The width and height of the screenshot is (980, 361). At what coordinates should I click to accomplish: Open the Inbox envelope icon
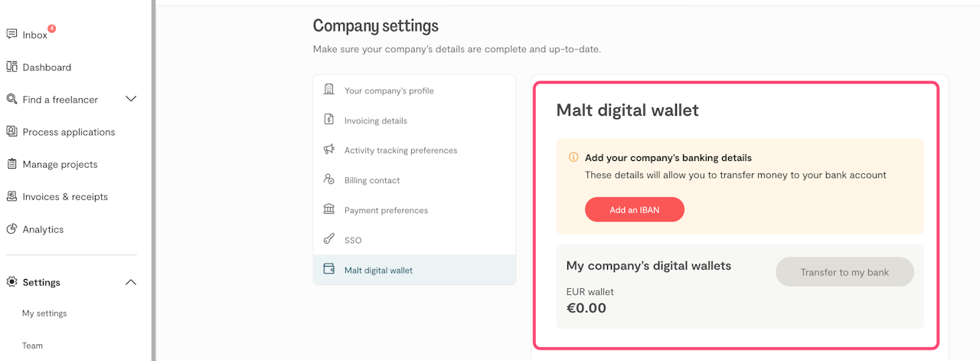[x=11, y=34]
